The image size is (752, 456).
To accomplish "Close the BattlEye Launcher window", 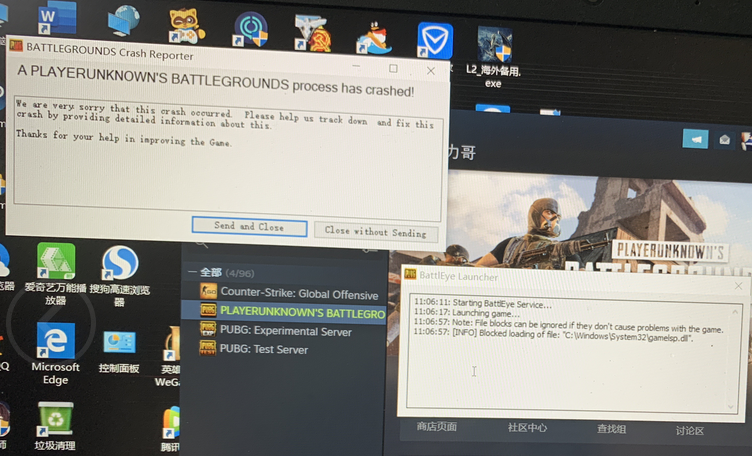I will click(738, 286).
